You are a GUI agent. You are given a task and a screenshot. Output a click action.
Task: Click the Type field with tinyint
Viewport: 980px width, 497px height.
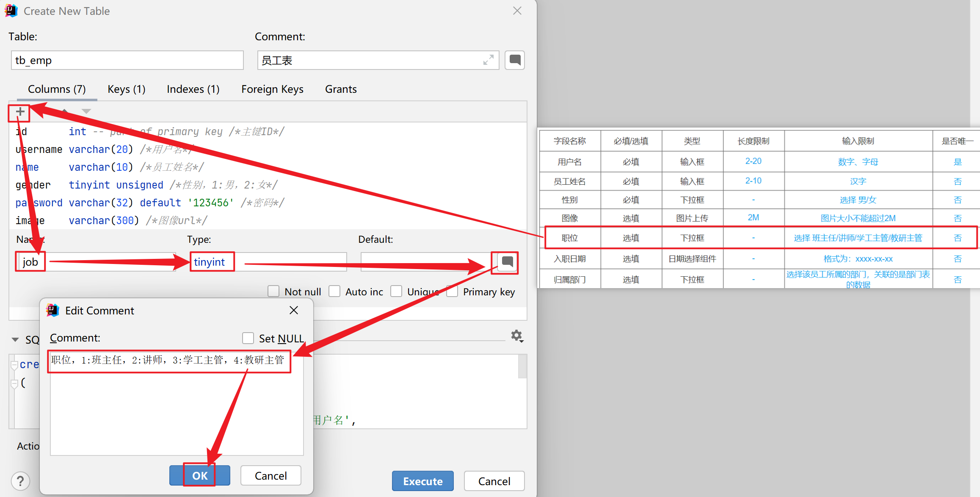(269, 262)
